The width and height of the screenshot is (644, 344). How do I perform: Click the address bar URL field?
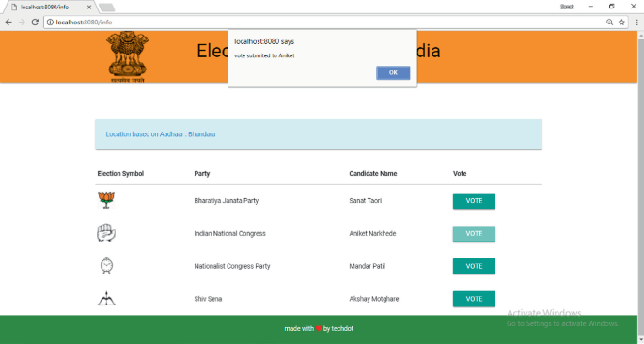tap(324, 23)
